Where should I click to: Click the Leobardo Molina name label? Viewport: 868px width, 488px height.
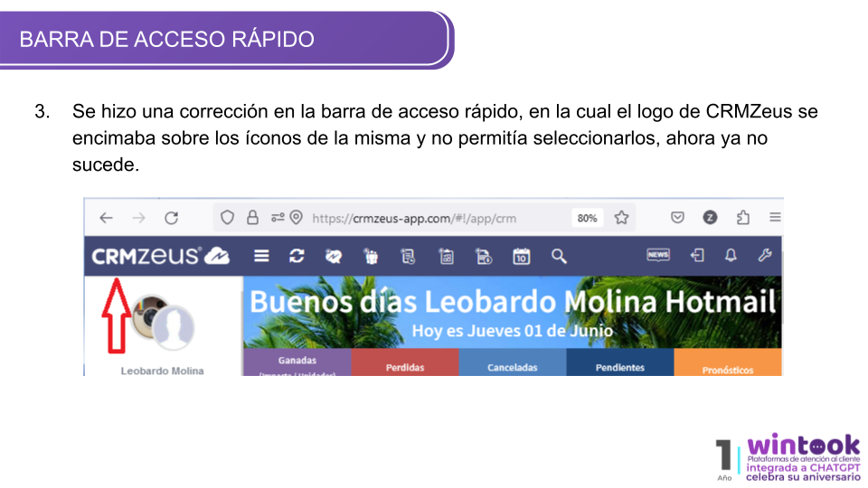162,371
